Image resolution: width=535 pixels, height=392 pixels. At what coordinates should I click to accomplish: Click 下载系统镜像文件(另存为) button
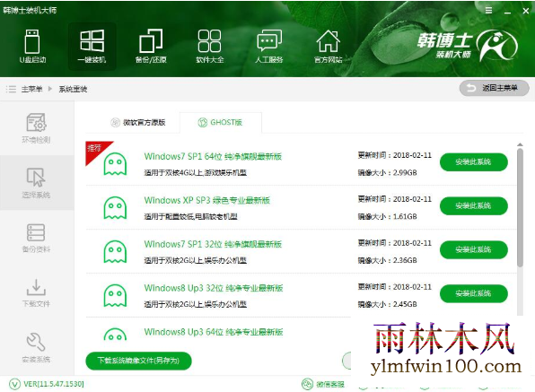(138, 361)
